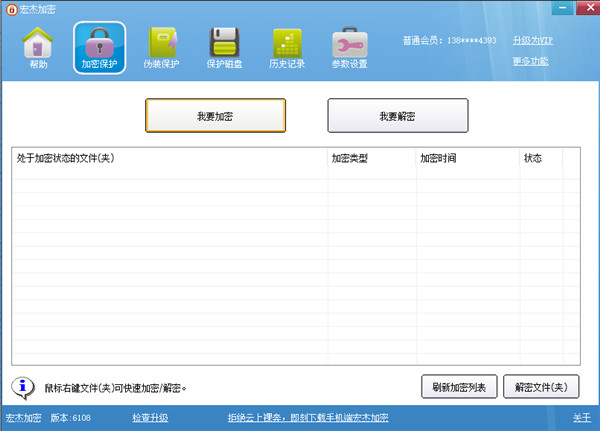Screen dimensions: 600x431
Task: Click the 宏杰加密 status bar label
Action: pos(23,418)
